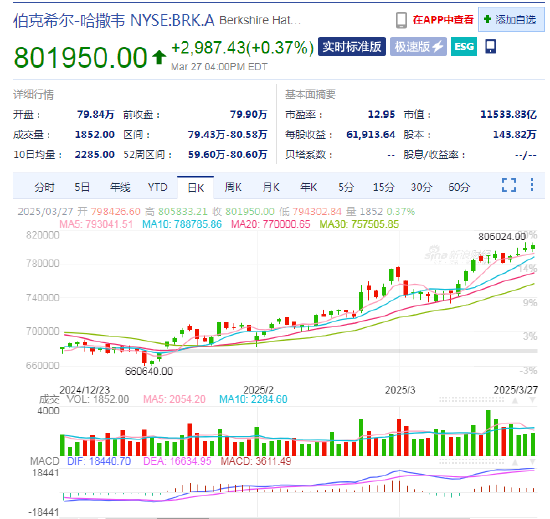Click the MACD: 3611.49 label
550x519 pixels.
[256, 461]
